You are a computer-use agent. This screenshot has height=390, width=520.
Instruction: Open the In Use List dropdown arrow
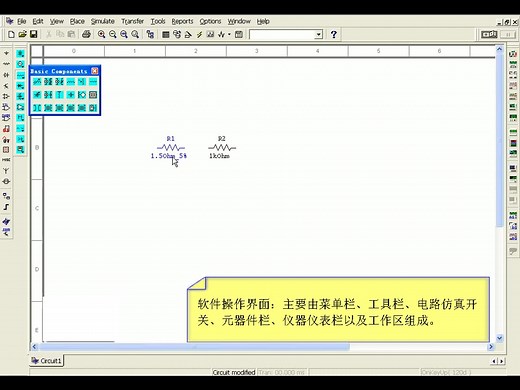pyautogui.click(x=319, y=34)
